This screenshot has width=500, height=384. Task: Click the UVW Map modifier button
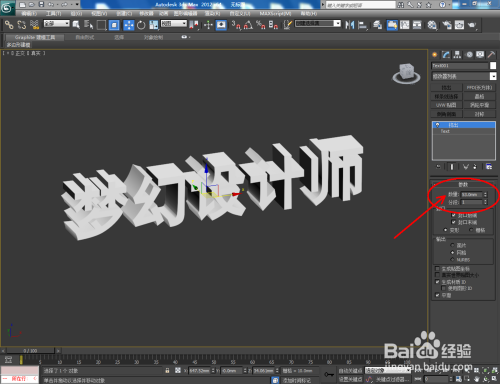point(446,105)
